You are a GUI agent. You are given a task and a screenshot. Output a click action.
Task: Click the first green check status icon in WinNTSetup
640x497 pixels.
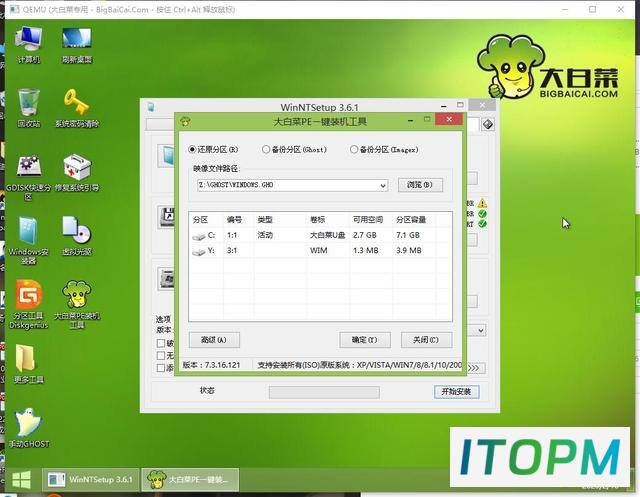coord(482,213)
